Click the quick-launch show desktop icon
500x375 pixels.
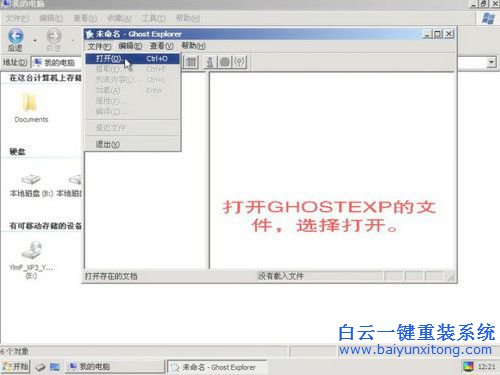[55, 367]
